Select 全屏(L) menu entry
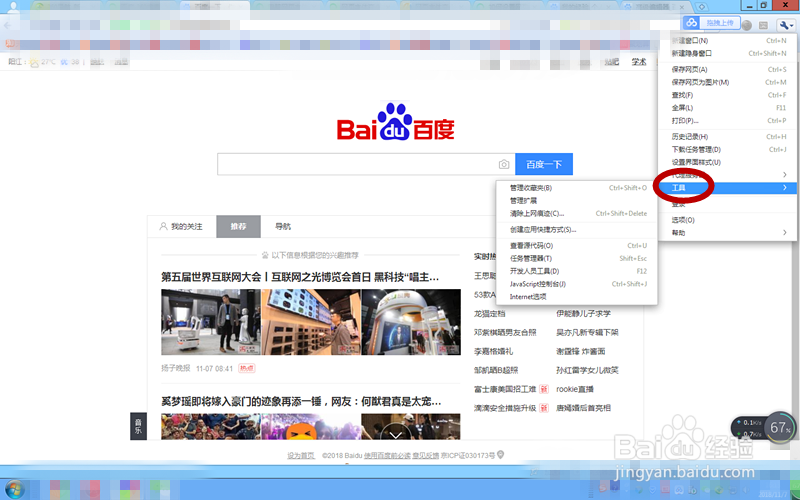The image size is (800, 500). click(729, 108)
